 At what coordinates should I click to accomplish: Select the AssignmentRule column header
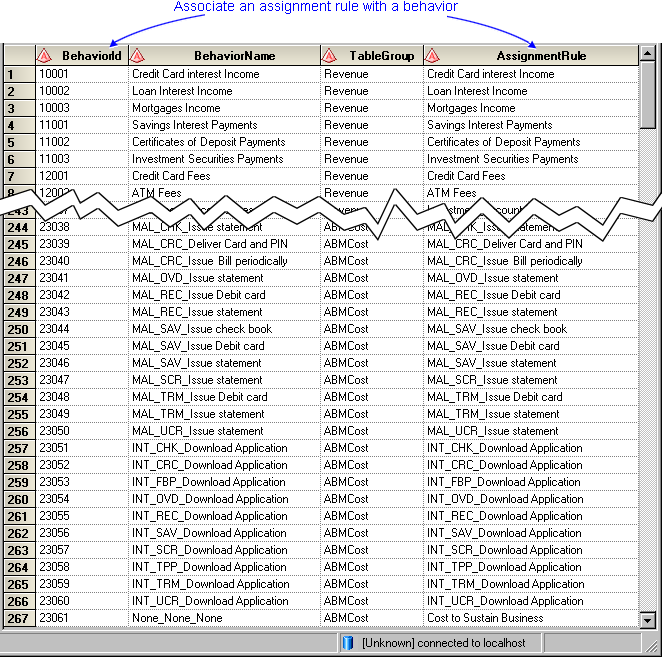coord(541,56)
